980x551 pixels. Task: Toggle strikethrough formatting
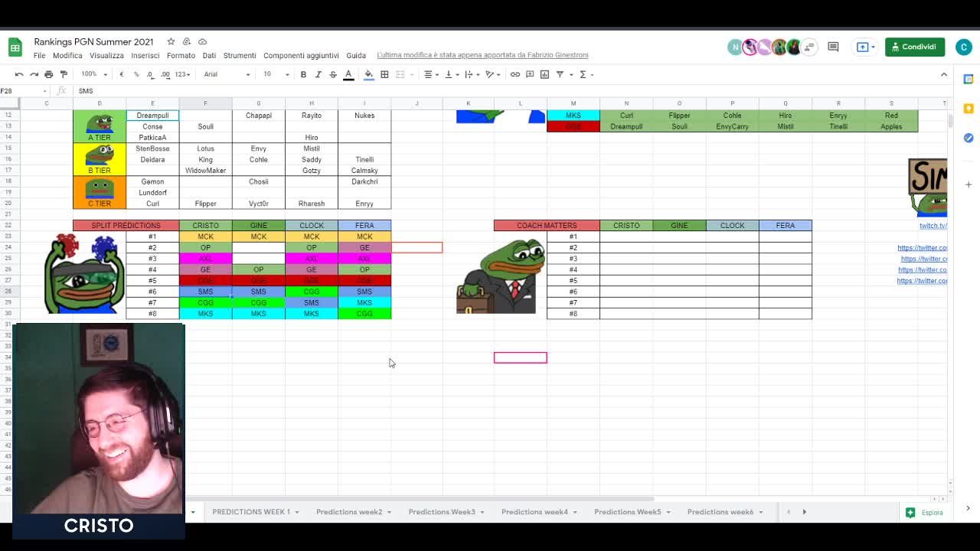333,74
